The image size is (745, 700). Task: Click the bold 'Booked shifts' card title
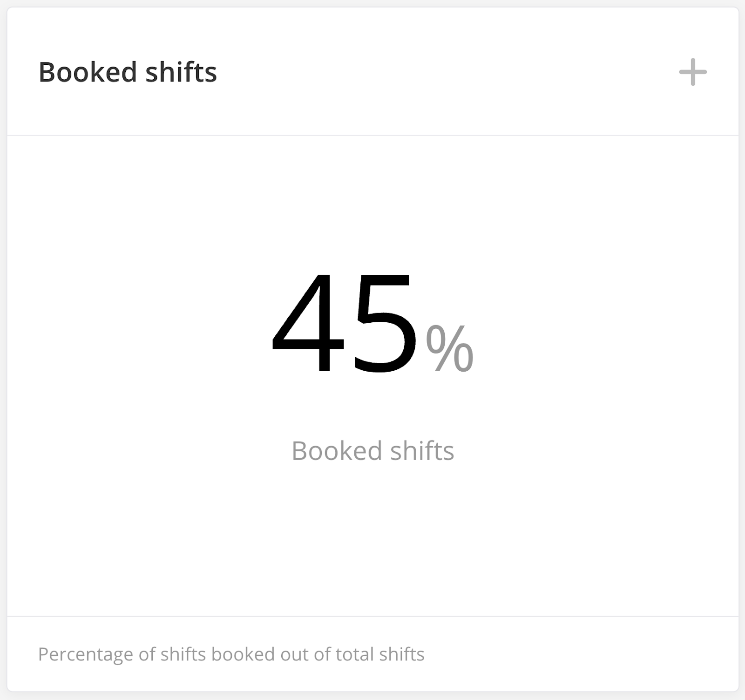(128, 72)
